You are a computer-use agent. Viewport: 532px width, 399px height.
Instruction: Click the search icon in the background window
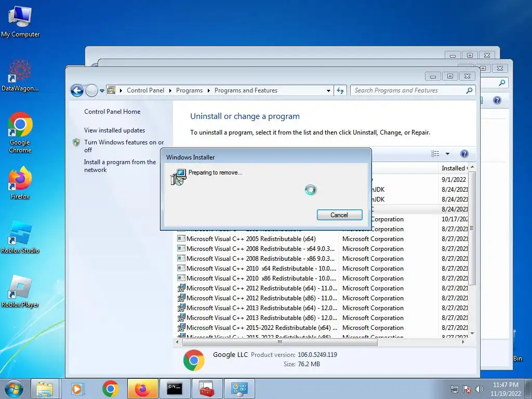pyautogui.click(x=502, y=83)
